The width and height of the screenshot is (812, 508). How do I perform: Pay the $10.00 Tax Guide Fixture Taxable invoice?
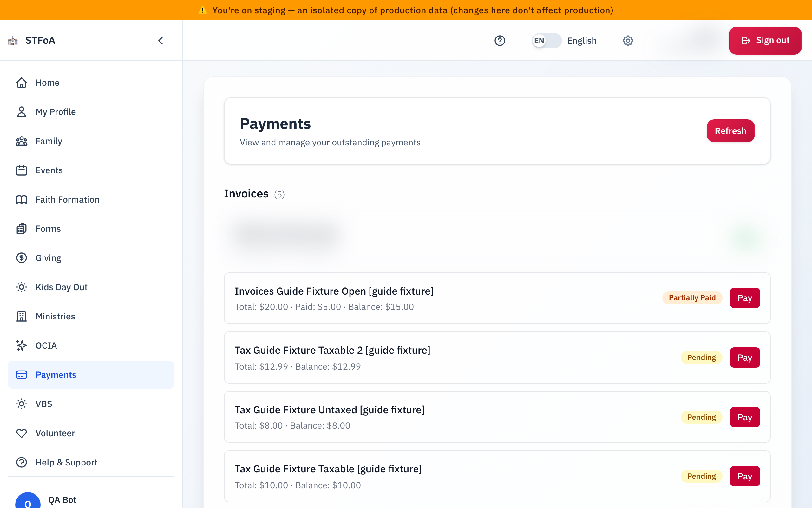point(744,477)
